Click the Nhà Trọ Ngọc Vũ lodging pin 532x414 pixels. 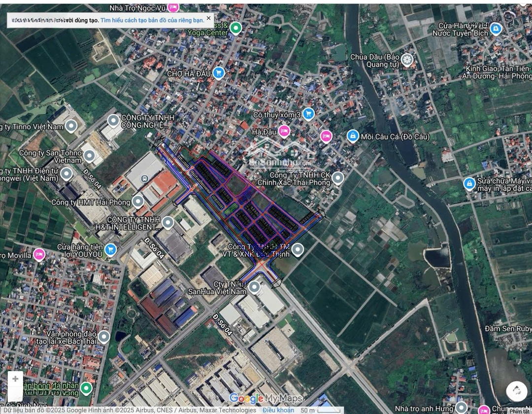(173, 7)
